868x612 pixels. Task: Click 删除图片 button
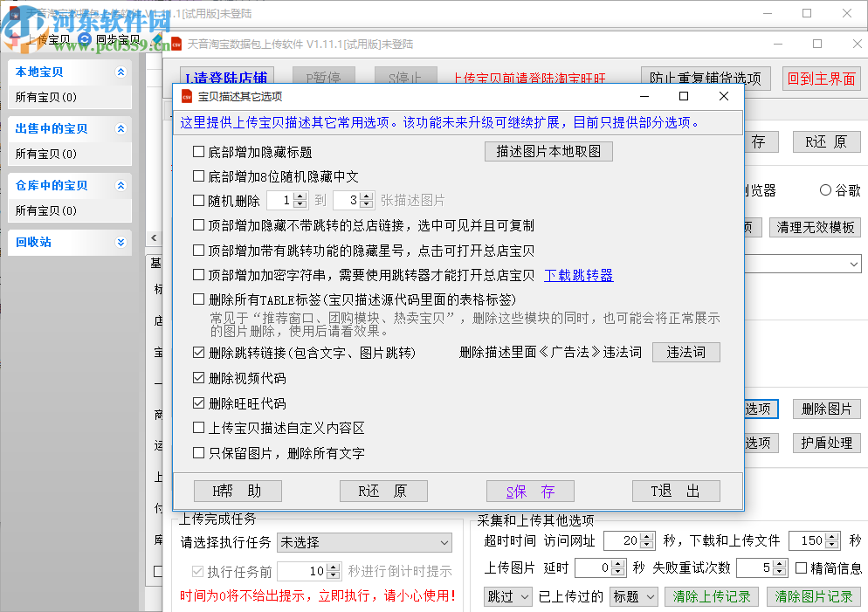coord(826,409)
